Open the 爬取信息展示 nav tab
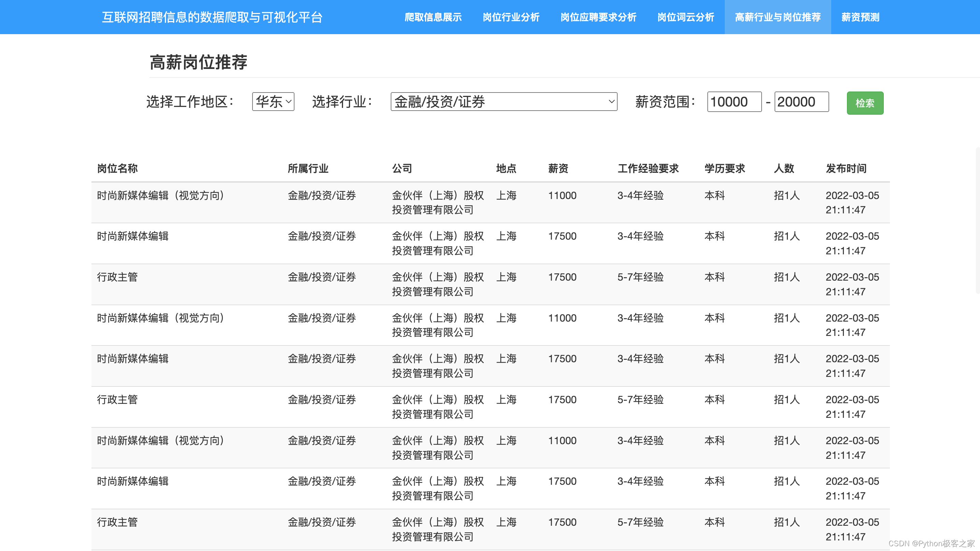This screenshot has width=980, height=551. [433, 17]
